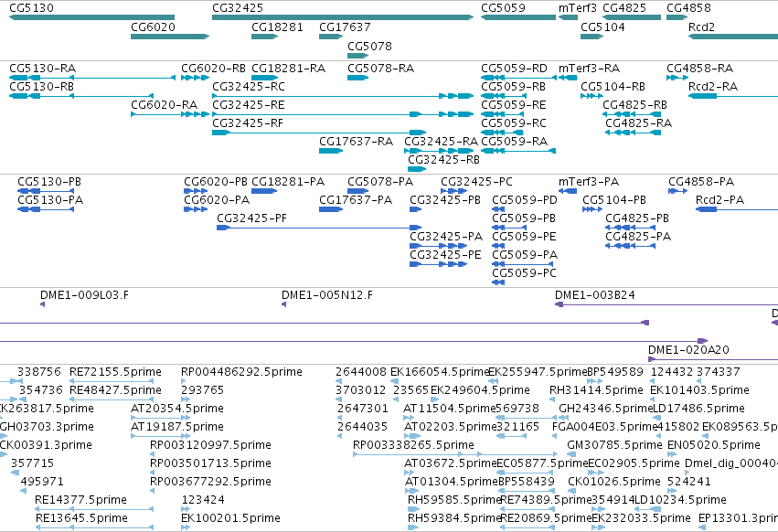Click EST GM30785.5prime
The height and width of the screenshot is (532, 778).
pyautogui.click(x=570, y=454)
